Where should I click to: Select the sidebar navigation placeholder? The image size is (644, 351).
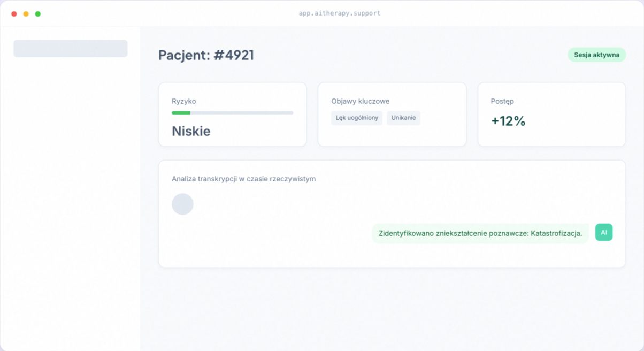click(x=70, y=48)
